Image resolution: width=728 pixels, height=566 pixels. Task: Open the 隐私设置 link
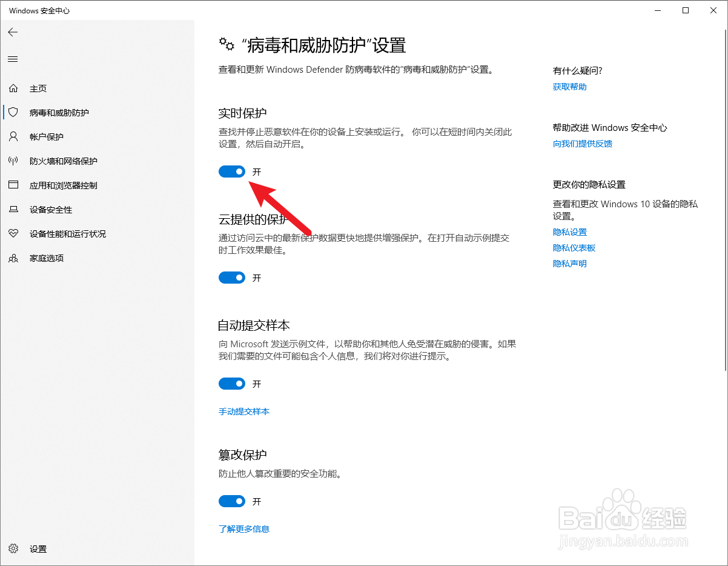pos(570,232)
